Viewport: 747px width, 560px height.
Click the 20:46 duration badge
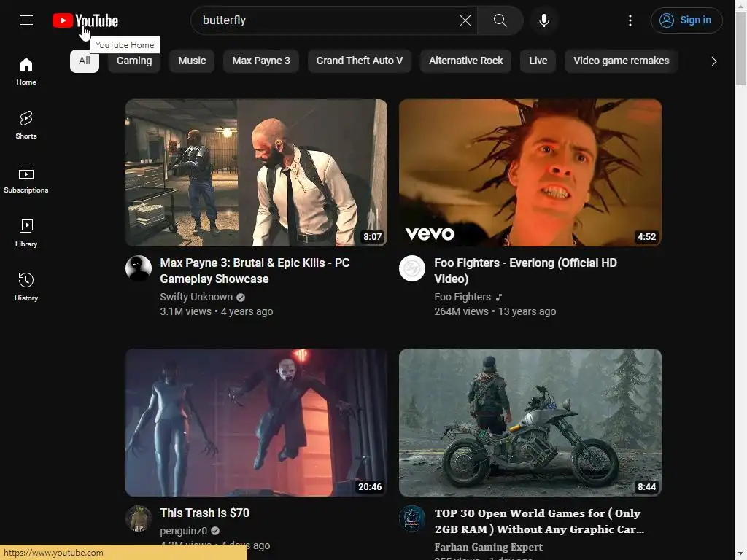[x=370, y=486]
